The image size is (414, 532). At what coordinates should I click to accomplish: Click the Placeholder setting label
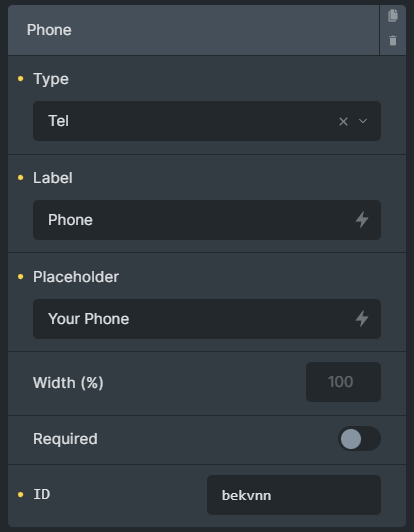[76, 277]
